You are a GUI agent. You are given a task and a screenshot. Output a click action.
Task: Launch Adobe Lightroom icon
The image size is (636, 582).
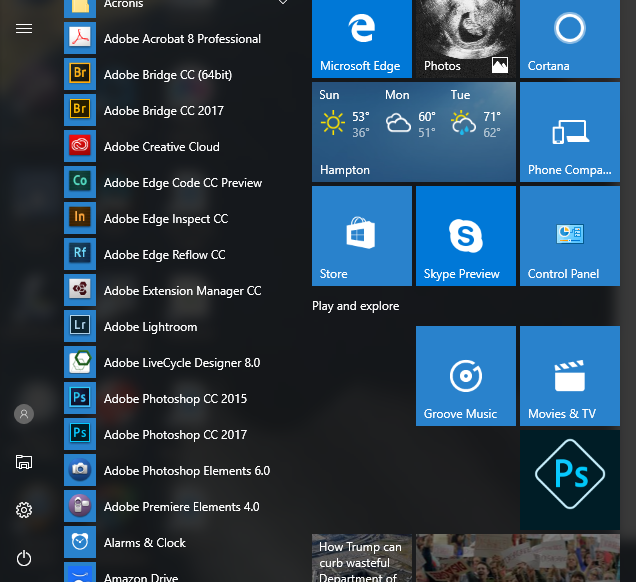(x=80, y=326)
